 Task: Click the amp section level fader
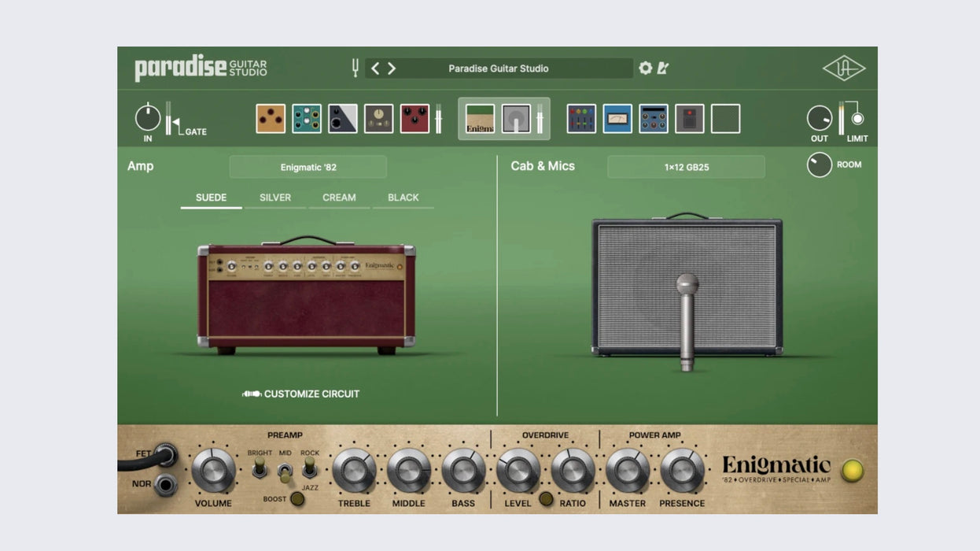pyautogui.click(x=540, y=119)
